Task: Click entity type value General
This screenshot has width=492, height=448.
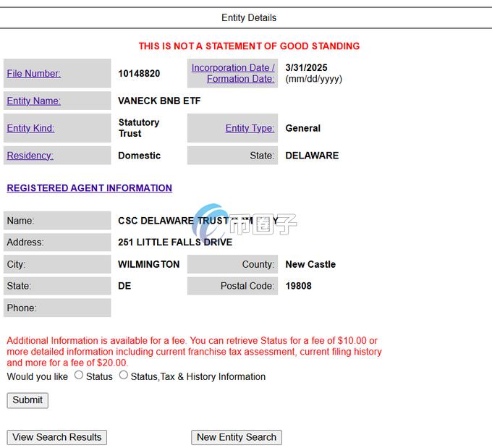Action: tap(302, 128)
